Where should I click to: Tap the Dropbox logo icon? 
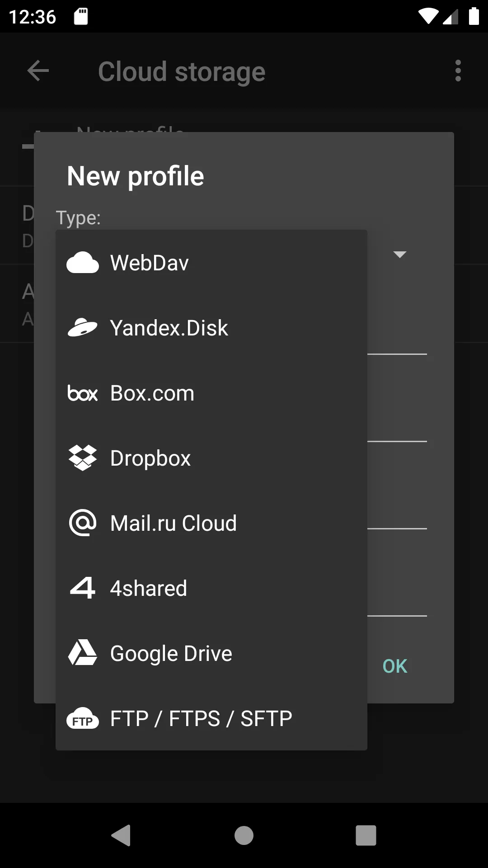(x=83, y=458)
